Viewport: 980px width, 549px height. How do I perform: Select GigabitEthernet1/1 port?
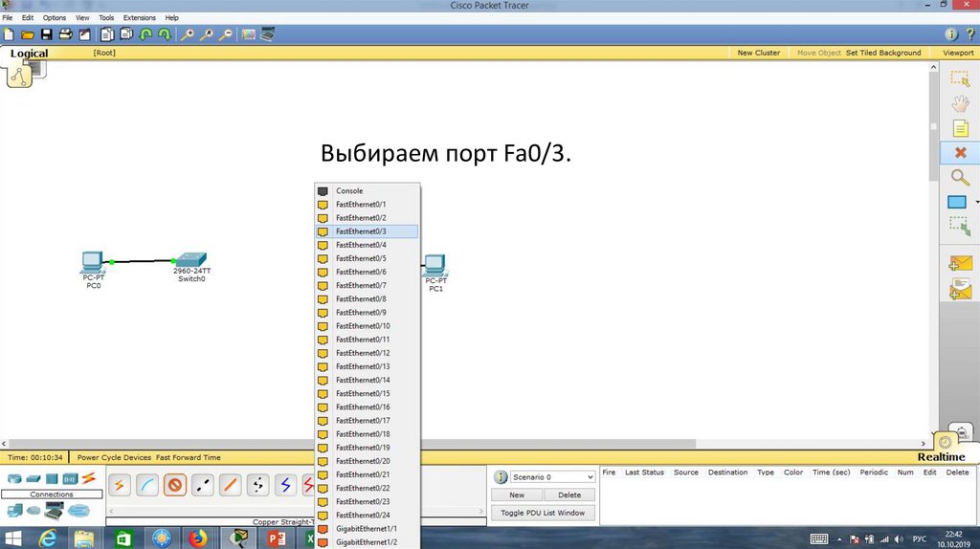pyautogui.click(x=367, y=528)
